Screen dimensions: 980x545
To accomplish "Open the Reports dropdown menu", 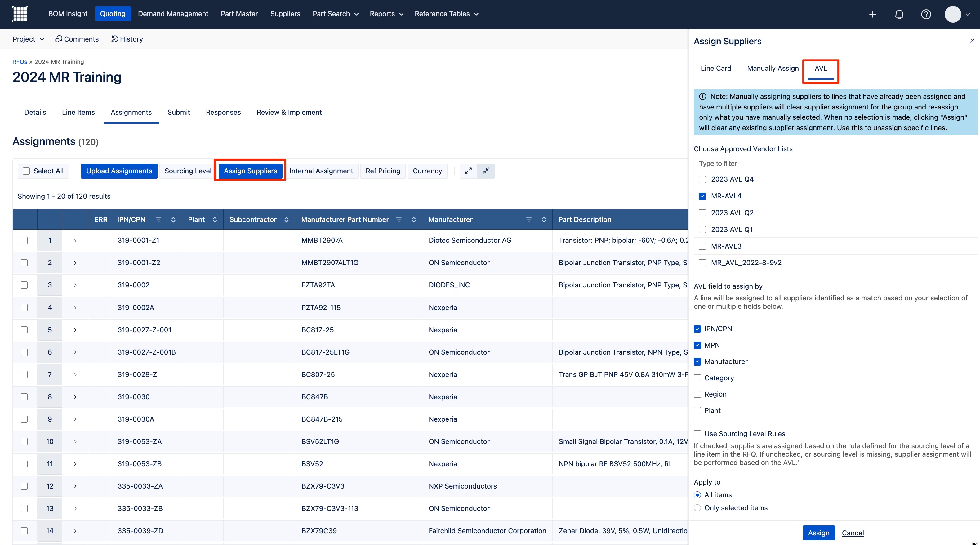I will pos(386,14).
